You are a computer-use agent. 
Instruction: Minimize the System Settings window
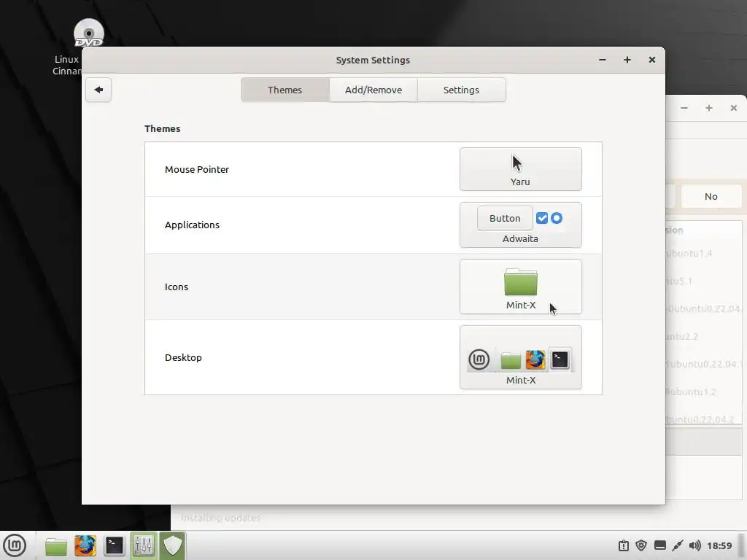[603, 60]
